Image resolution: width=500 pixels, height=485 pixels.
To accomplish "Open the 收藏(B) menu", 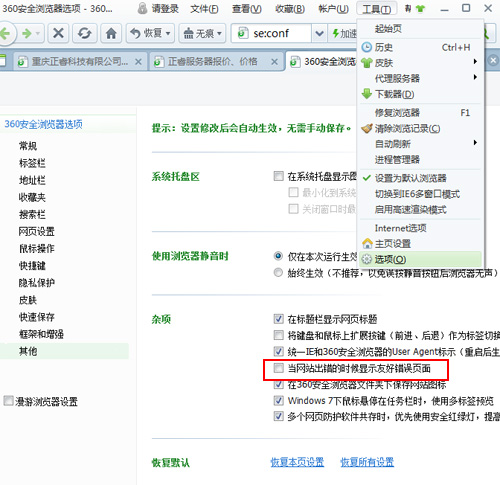I will [x=290, y=9].
